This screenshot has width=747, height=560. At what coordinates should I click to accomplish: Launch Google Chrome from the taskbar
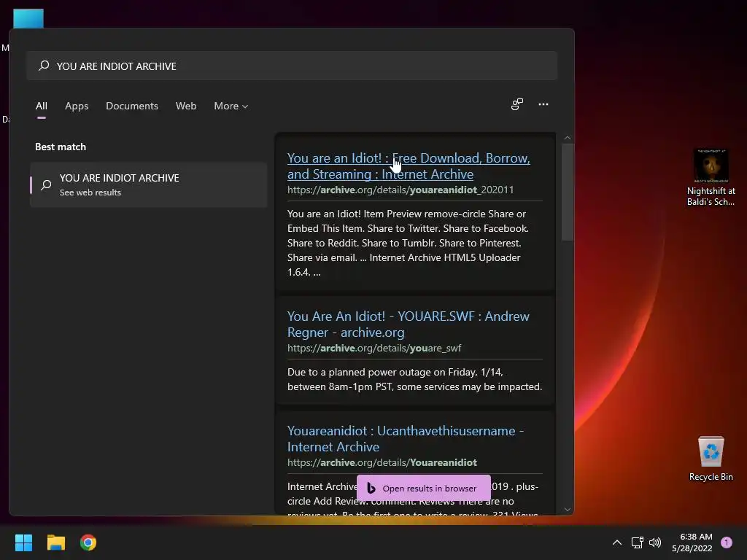88,542
